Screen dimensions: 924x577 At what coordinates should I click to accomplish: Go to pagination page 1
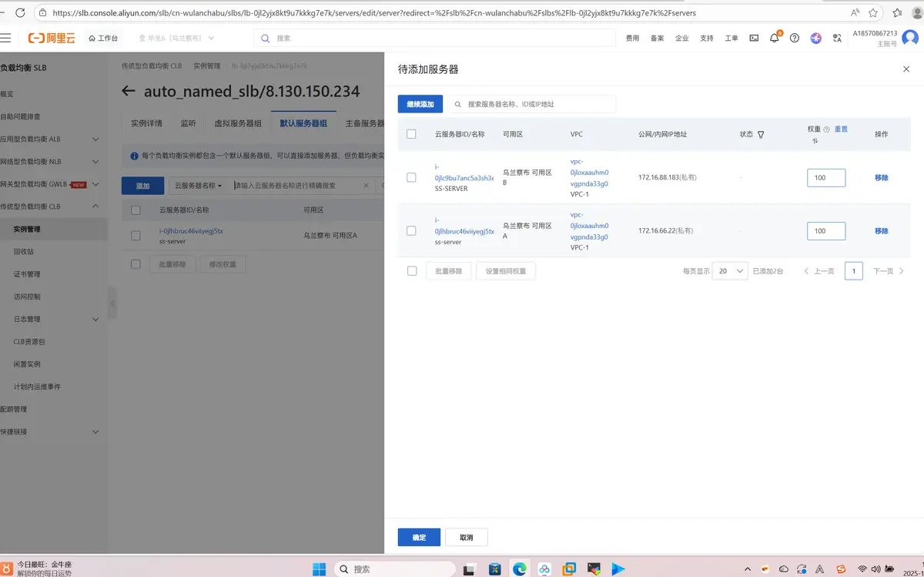coord(853,271)
